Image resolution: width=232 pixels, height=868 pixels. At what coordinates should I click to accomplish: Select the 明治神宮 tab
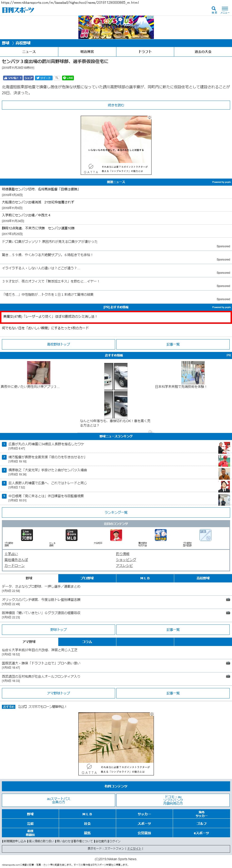tap(87, 51)
